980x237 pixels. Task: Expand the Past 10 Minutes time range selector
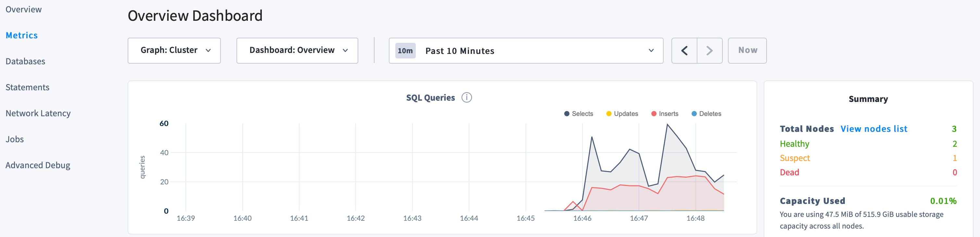[x=526, y=51]
